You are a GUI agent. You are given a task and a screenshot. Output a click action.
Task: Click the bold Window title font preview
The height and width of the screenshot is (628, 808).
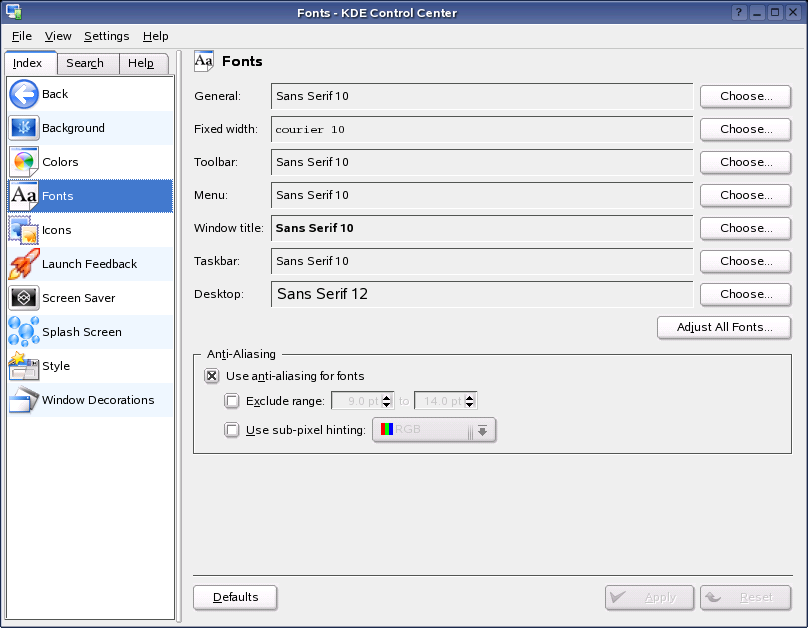(482, 228)
